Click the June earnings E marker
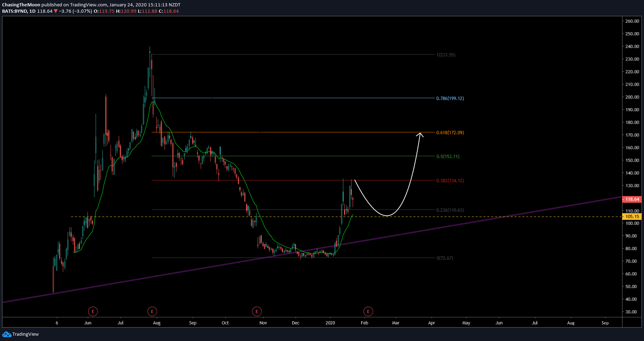Image resolution: width=644 pixels, height=341 pixels. [x=93, y=311]
